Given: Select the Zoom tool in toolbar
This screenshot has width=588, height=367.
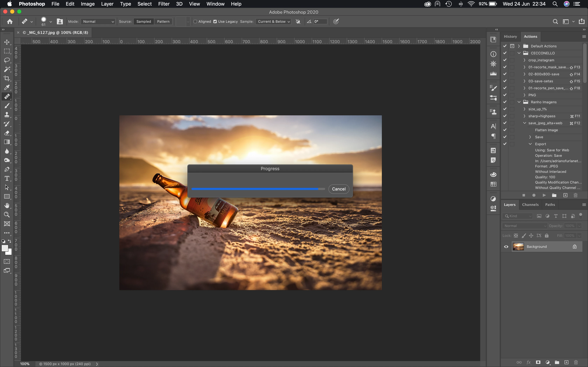Looking at the screenshot, I should pyautogui.click(x=7, y=215).
